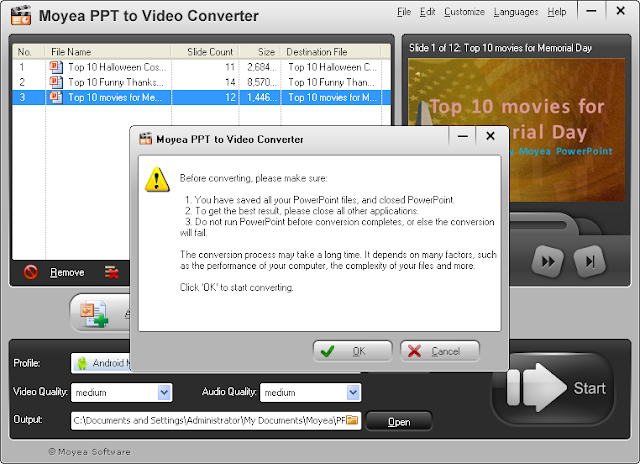Viewport: 640px width, 464px height.
Task: Click size cell '2,684...'
Action: click(x=262, y=67)
